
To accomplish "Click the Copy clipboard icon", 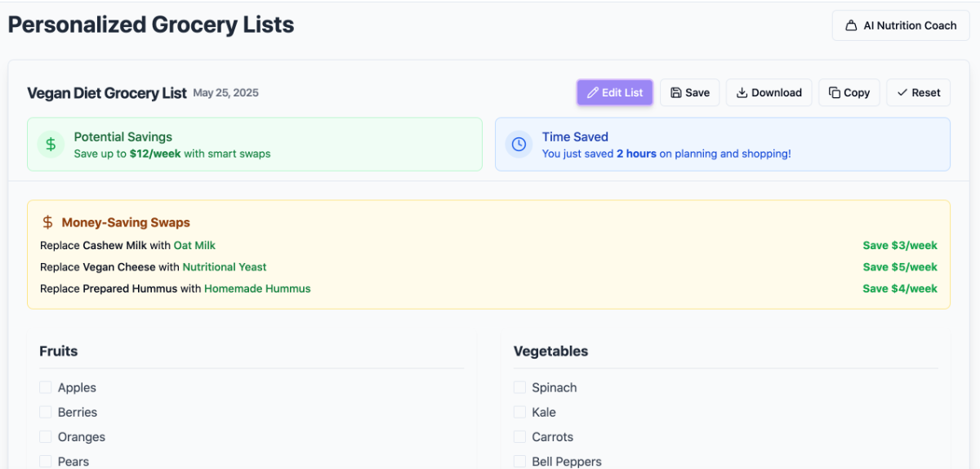I will (x=835, y=93).
